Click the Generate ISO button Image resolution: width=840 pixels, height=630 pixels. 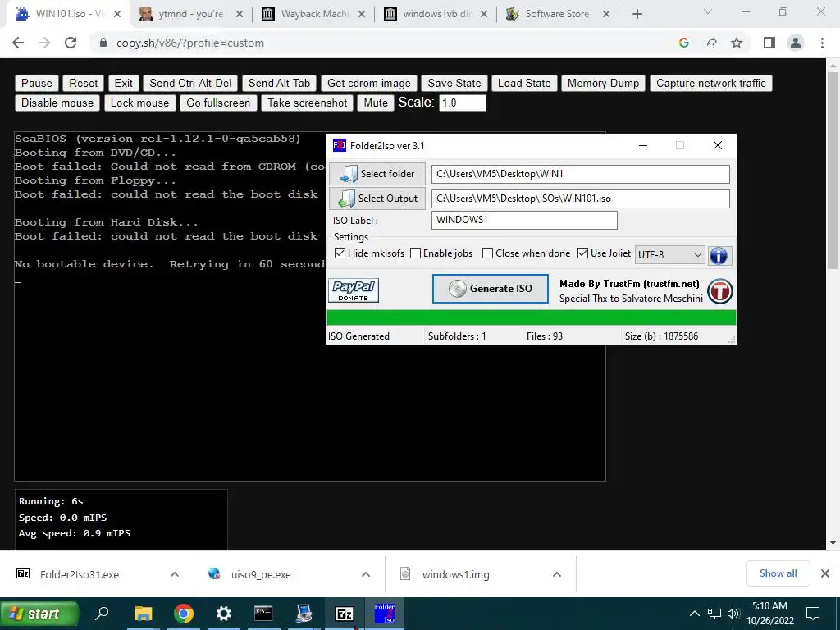click(x=491, y=289)
